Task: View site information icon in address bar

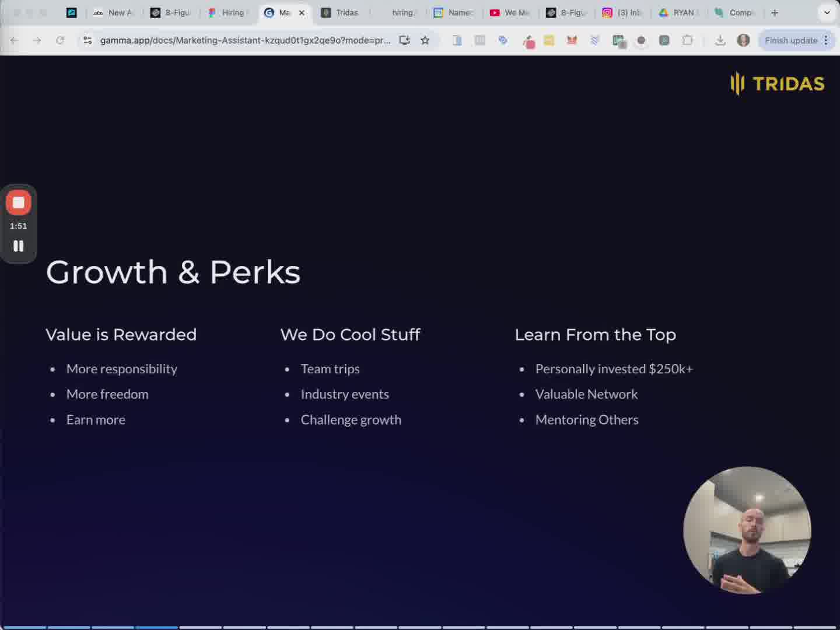Action: coord(87,40)
